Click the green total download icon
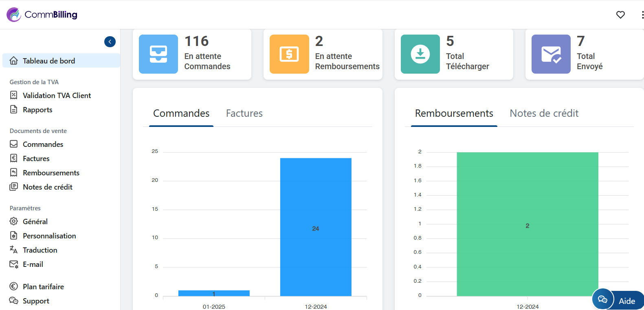Viewport: 644px width, 310px height. (420, 54)
